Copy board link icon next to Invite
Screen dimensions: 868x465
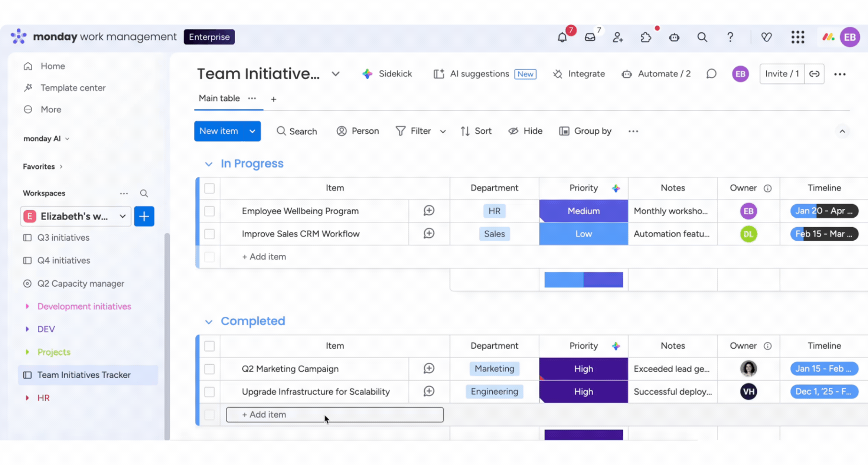click(814, 74)
